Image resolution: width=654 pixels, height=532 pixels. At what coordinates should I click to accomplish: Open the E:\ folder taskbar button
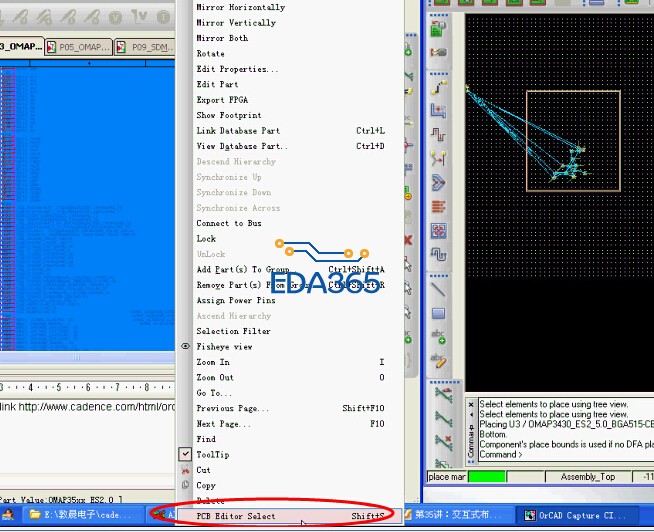tap(82, 515)
